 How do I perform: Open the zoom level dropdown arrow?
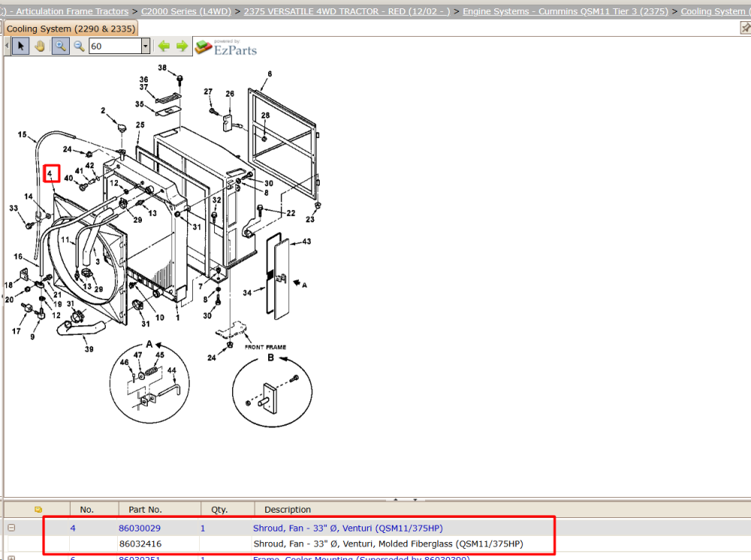(146, 46)
